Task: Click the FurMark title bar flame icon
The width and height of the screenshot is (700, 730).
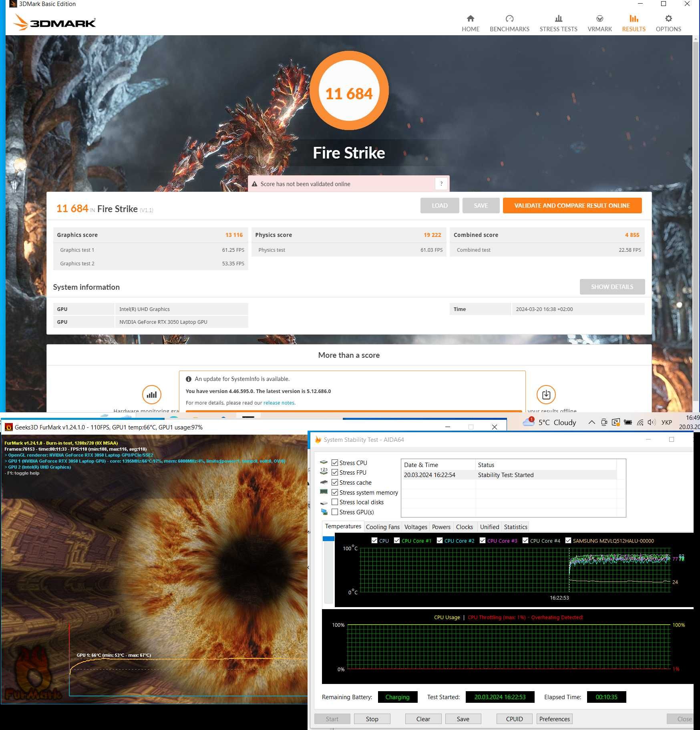Action: point(8,427)
